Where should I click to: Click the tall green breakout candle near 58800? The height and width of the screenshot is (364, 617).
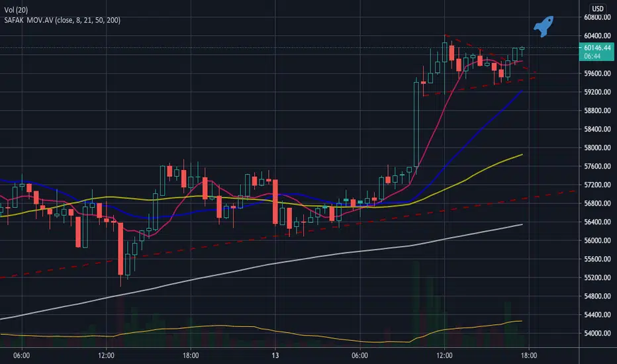coord(416,124)
